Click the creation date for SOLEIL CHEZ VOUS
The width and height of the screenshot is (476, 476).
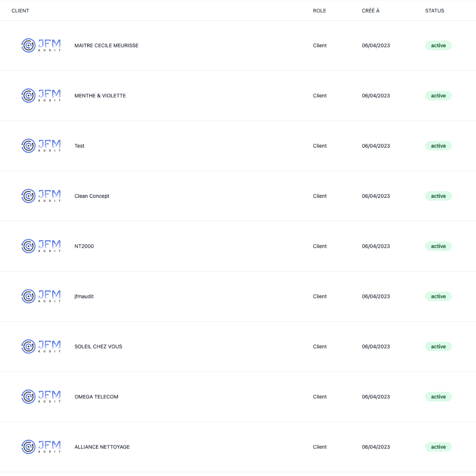click(376, 347)
